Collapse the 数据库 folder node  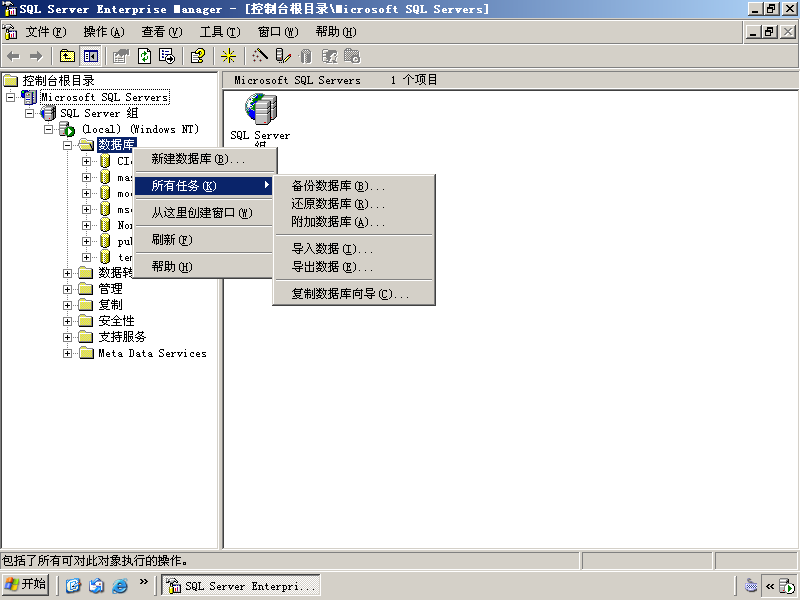[67, 145]
